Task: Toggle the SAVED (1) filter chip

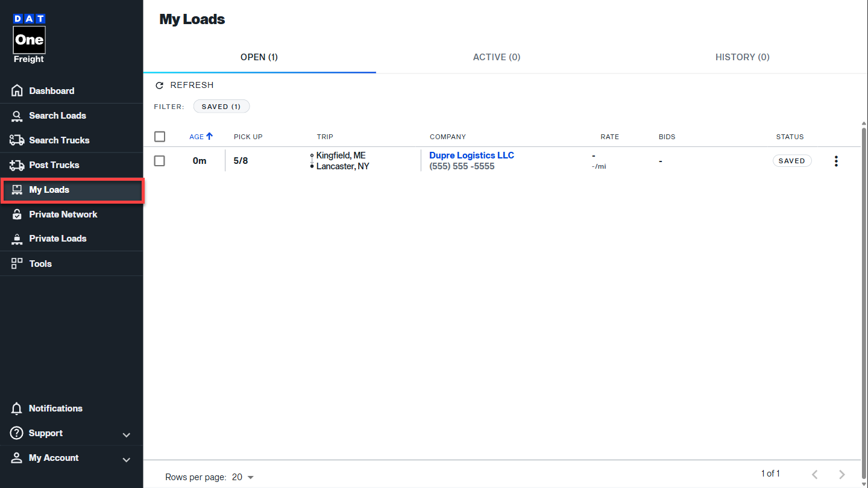Action: click(x=221, y=107)
